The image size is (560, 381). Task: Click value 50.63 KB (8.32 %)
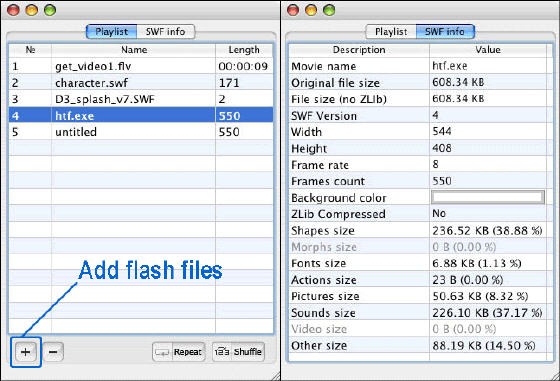pos(480,296)
